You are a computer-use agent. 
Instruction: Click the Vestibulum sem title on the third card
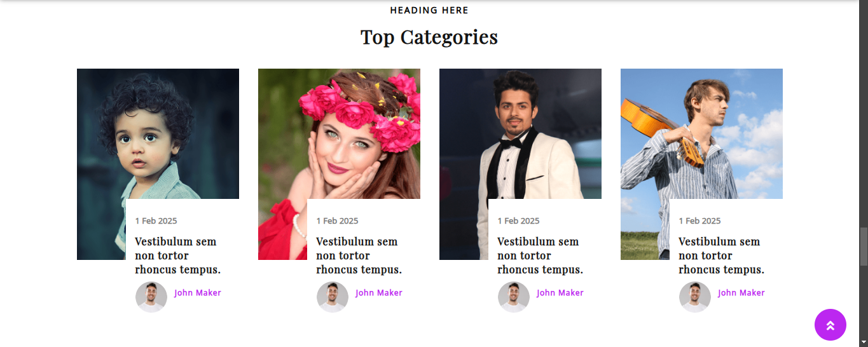(540, 255)
